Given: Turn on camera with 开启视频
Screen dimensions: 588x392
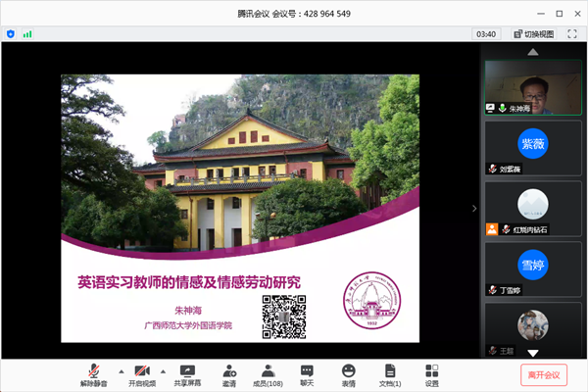Looking at the screenshot, I should pos(141,372).
